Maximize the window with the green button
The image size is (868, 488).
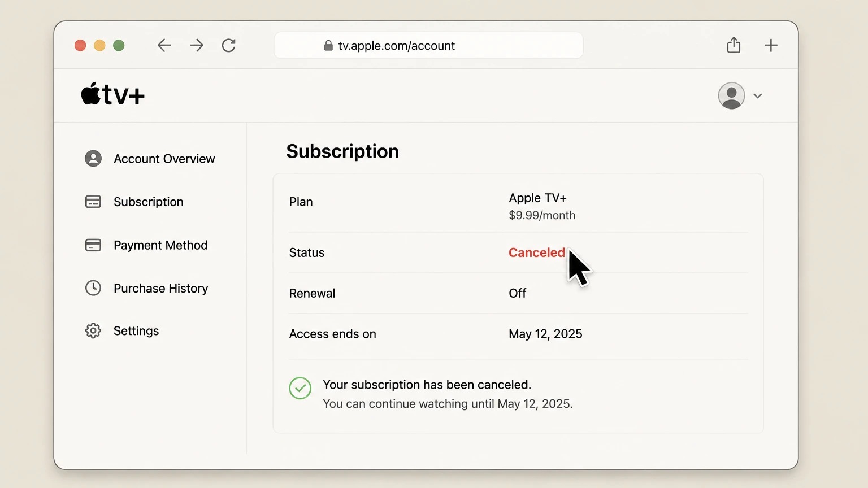pos(119,45)
